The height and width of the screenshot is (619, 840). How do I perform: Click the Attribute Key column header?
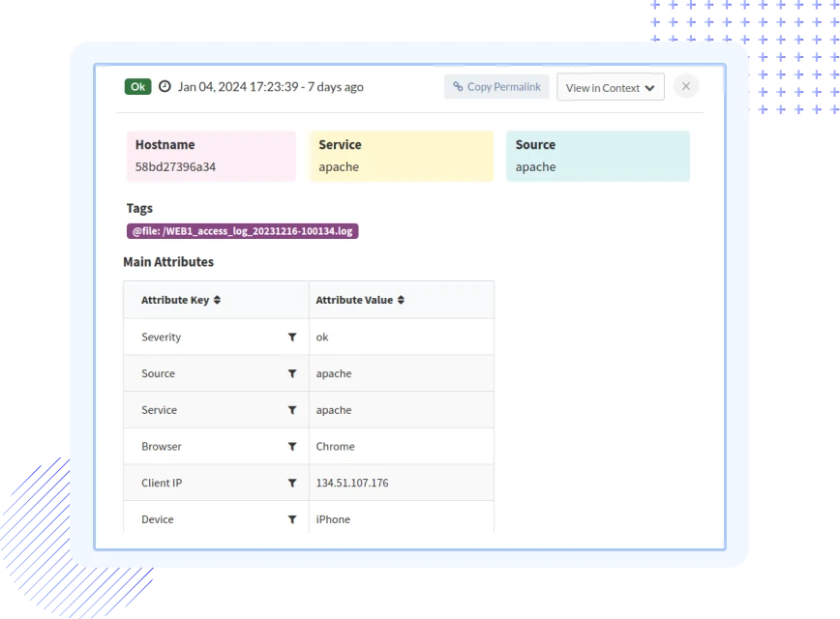pyautogui.click(x=216, y=300)
